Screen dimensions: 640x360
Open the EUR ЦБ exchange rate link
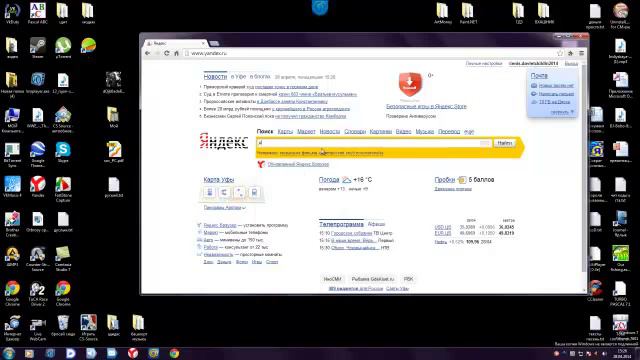(x=443, y=233)
